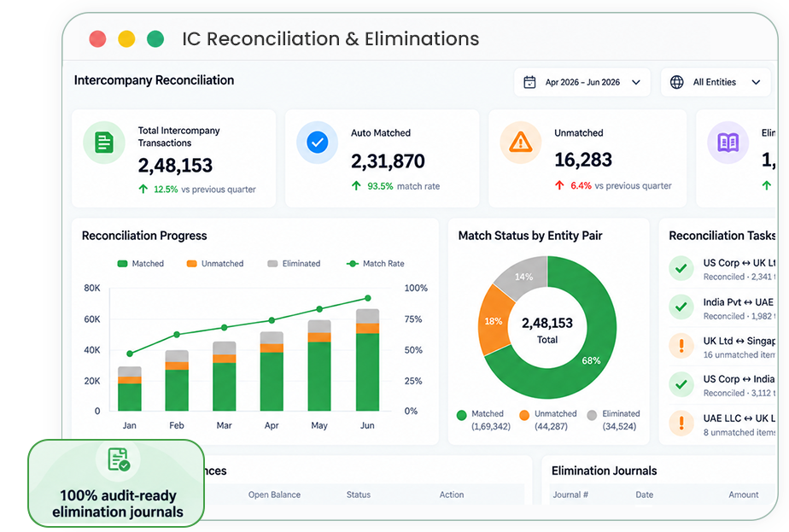The width and height of the screenshot is (789, 532).
Task: Click the calendar icon in date selector
Action: coord(529,82)
